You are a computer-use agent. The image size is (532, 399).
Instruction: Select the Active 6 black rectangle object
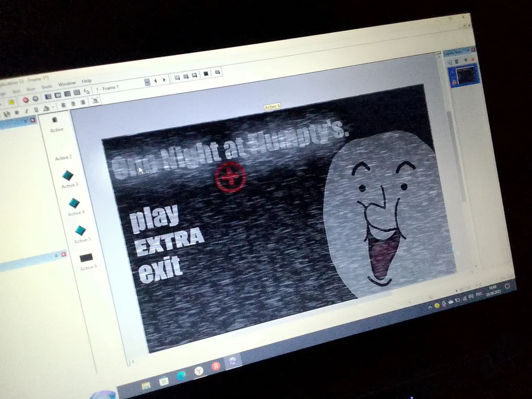tap(86, 258)
